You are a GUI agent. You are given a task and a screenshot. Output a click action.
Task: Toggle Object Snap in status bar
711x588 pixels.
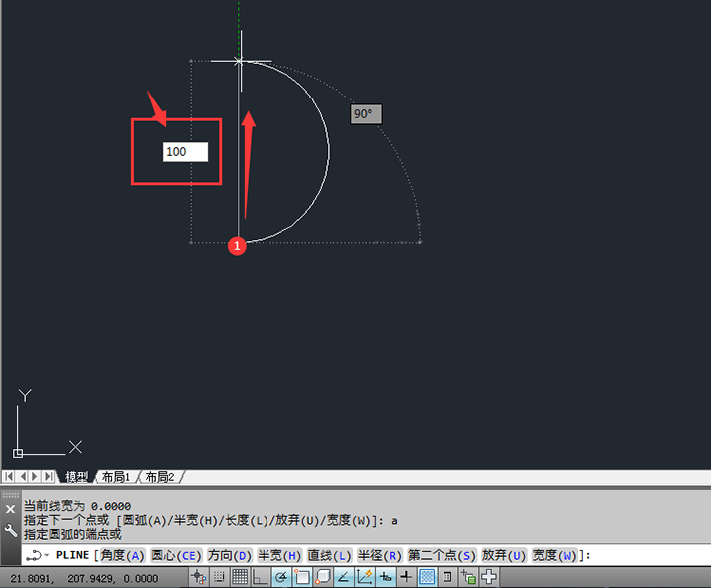302,577
